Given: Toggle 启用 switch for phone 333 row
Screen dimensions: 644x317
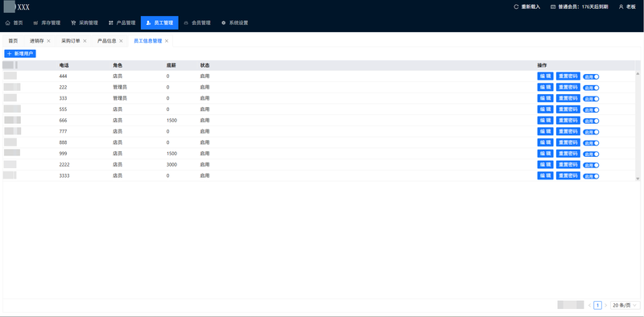Looking at the screenshot, I should tap(591, 99).
